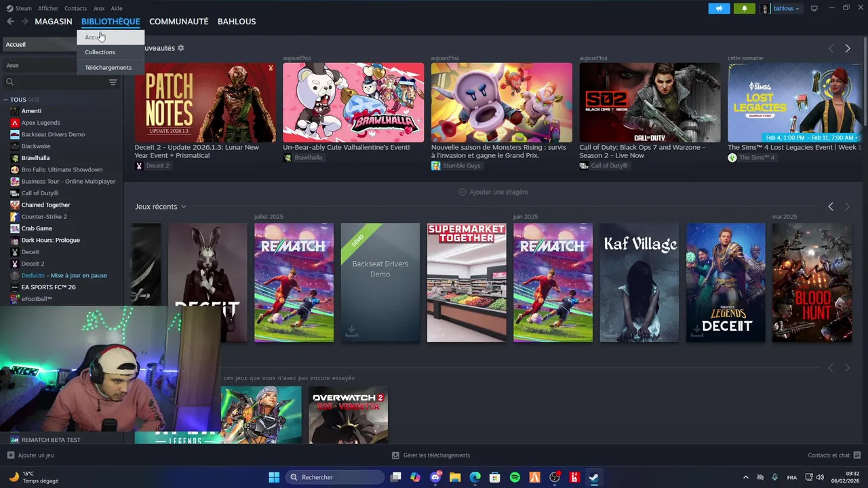This screenshot has width=868, height=488.
Task: Open File Explorer from the taskbar
Action: (x=455, y=477)
